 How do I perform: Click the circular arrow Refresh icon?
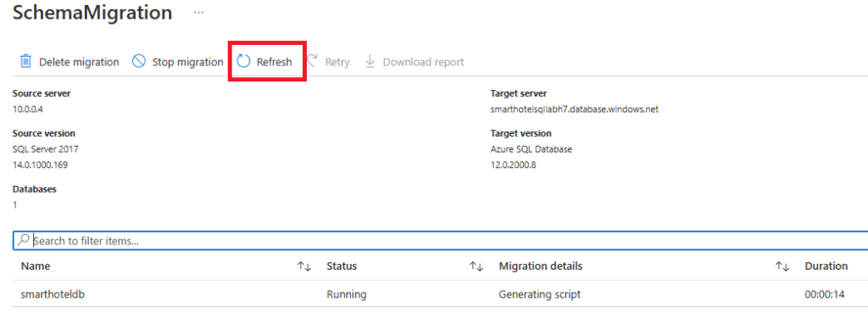pos(243,61)
